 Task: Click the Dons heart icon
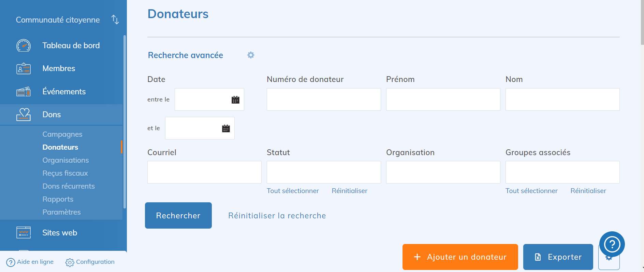point(24,114)
